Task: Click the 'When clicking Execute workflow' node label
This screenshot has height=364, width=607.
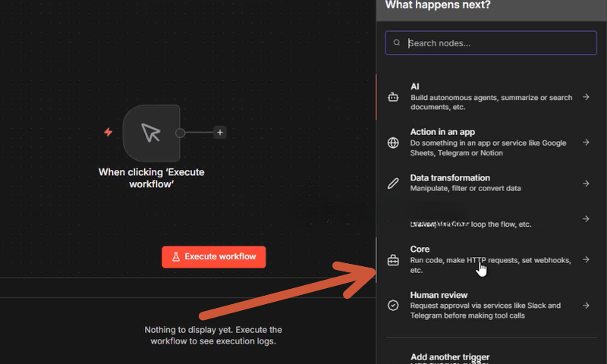Action: 151,178
